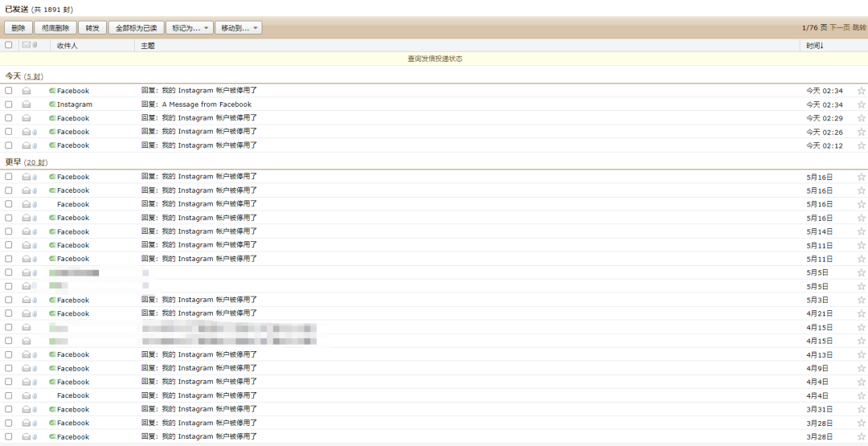Screen dimensions: 868x446
Task: Sort by 主题 column header
Action: pyautogui.click(x=148, y=46)
